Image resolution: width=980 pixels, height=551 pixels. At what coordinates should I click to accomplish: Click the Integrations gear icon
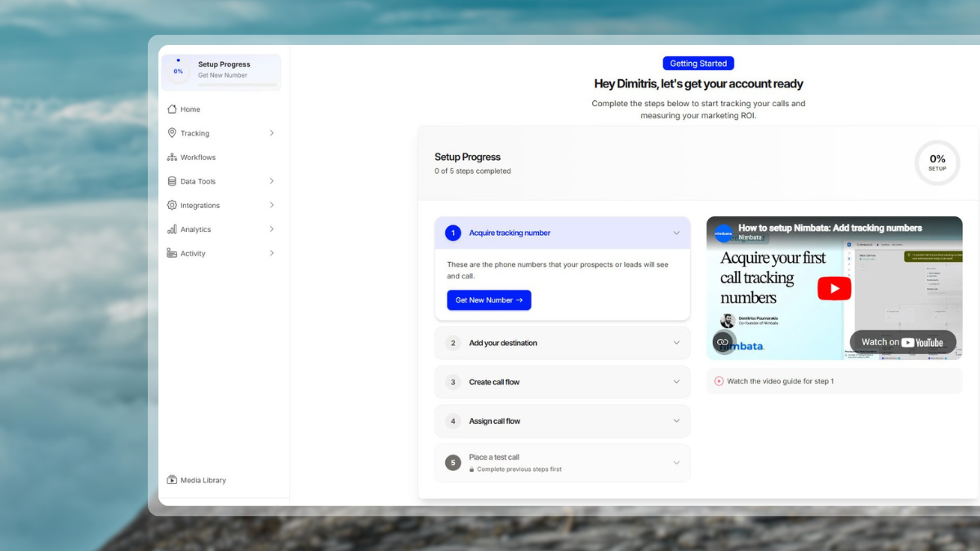(x=171, y=206)
